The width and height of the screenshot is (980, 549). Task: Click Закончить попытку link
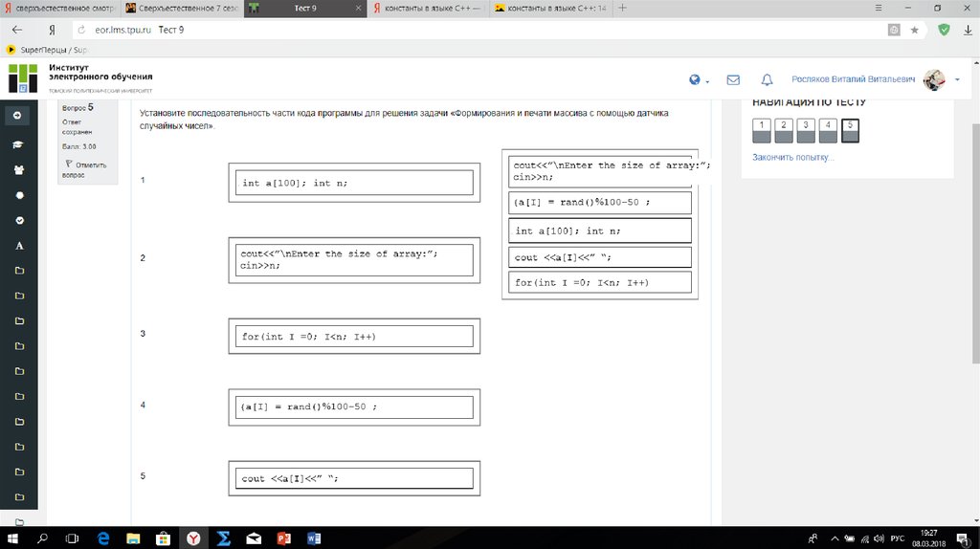tap(792, 157)
